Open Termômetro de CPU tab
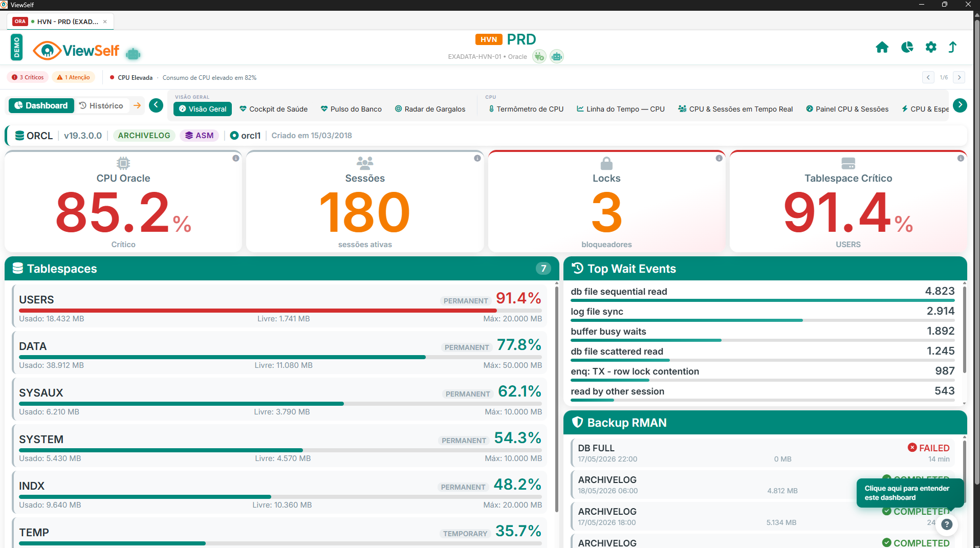The height and width of the screenshot is (548, 980). 526,109
